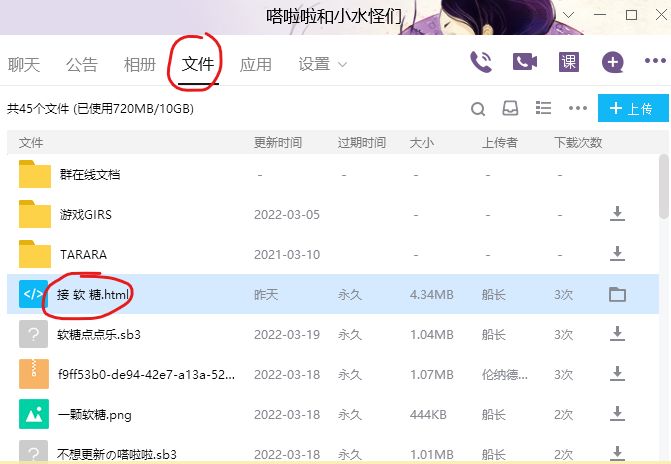Select the 文件 tab
Screen dimensions: 671x464
click(198, 64)
